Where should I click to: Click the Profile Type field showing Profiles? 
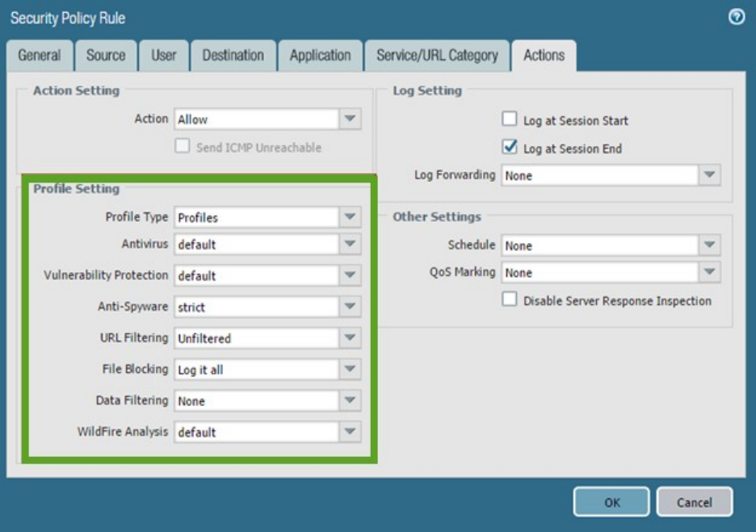257,217
